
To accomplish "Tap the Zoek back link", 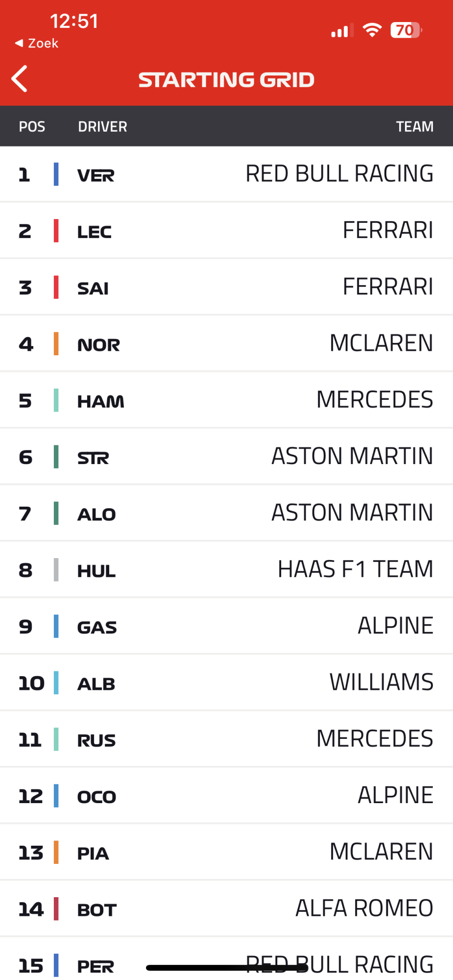I will [37, 44].
